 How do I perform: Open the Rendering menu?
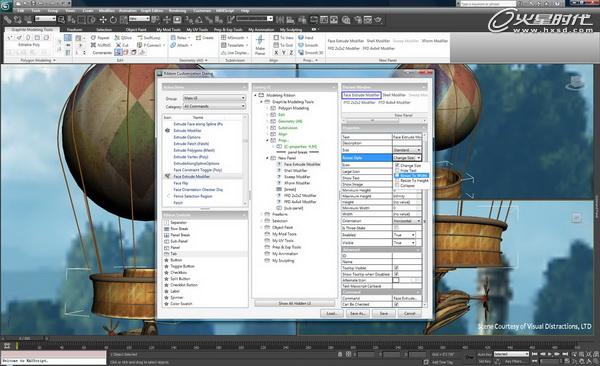(177, 11)
